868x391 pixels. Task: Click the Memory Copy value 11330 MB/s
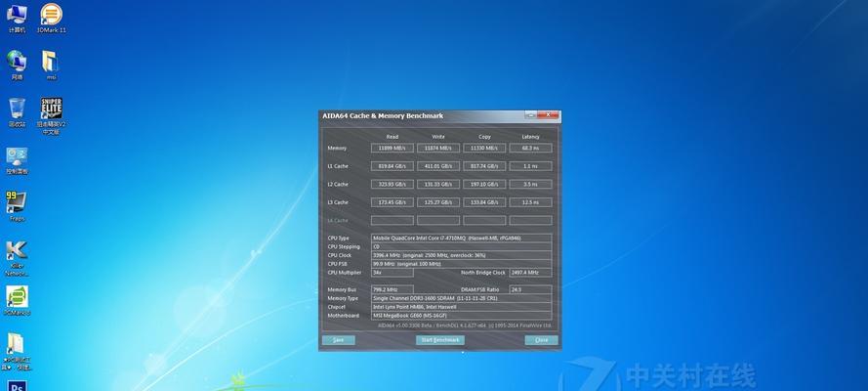pyautogui.click(x=484, y=148)
